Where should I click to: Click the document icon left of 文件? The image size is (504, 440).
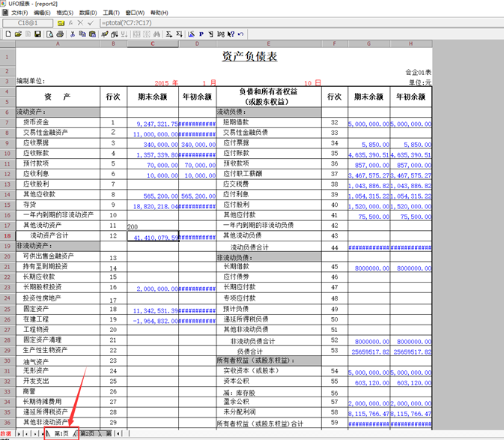(x=5, y=13)
